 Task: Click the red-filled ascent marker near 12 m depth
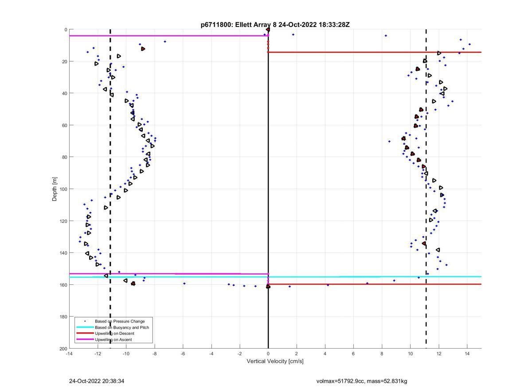pyautogui.click(x=143, y=49)
